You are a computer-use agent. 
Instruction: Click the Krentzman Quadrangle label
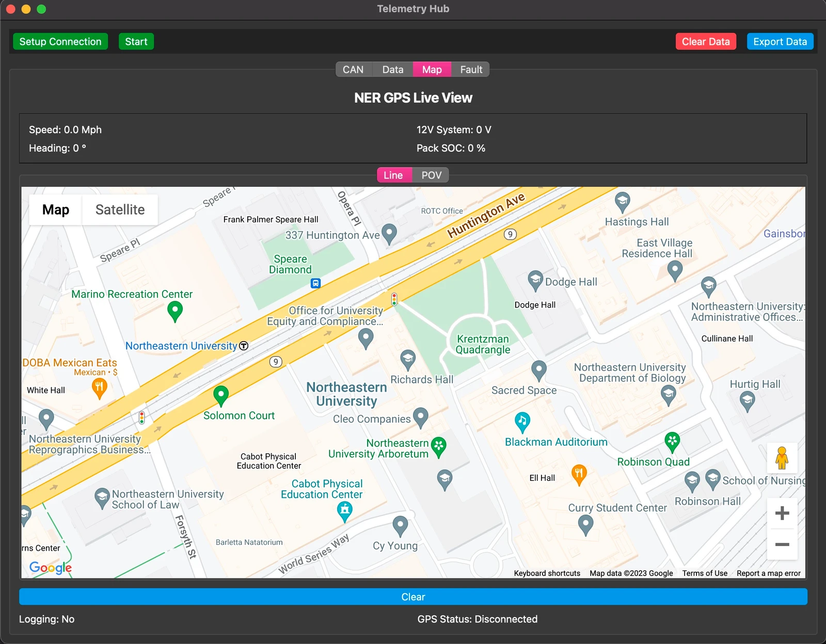click(x=483, y=344)
